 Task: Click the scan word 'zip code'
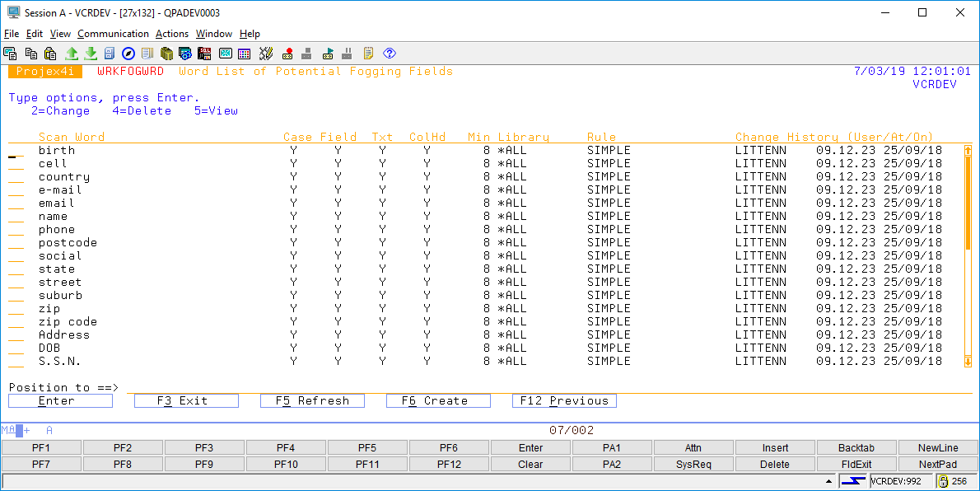68,321
